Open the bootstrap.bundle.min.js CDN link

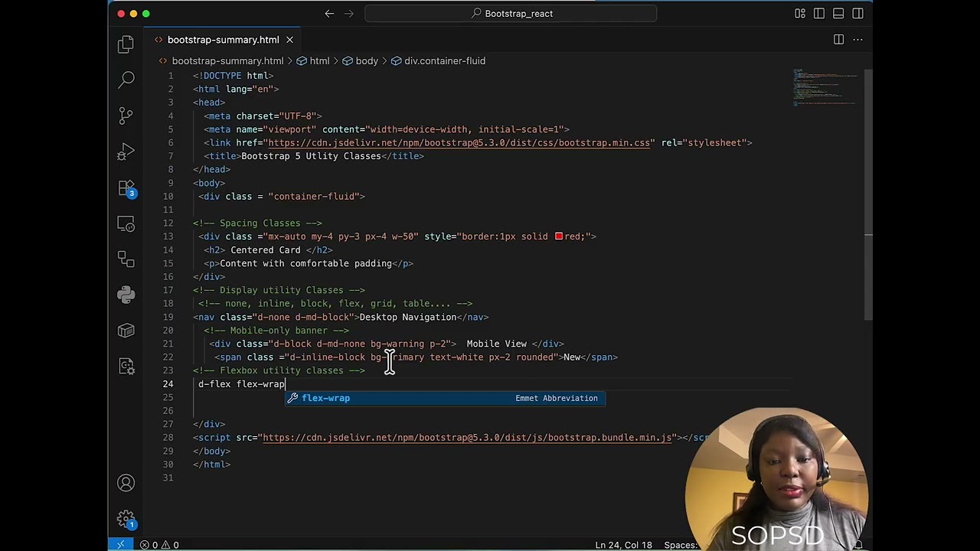click(467, 438)
